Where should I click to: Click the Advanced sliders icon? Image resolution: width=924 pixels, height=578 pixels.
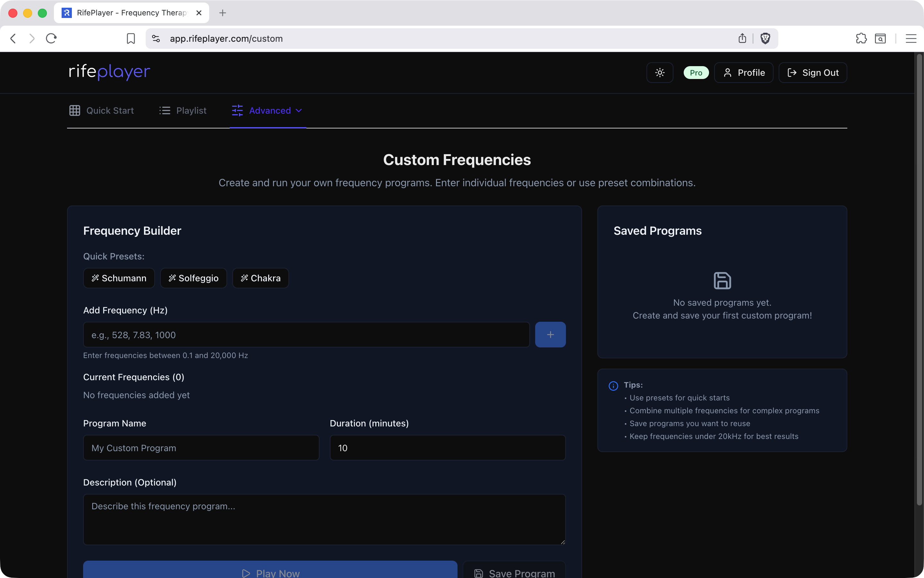(x=237, y=110)
